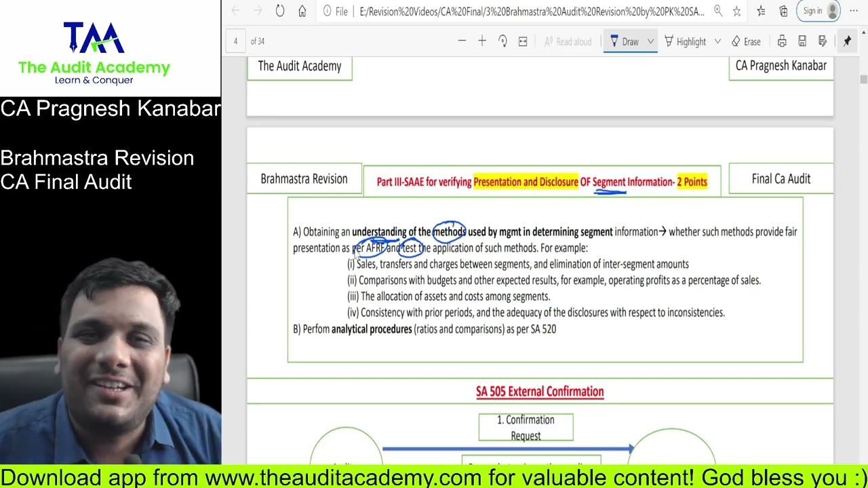This screenshot has height=488, width=868.
Task: Reload the page with refresh icon
Action: click(x=280, y=11)
